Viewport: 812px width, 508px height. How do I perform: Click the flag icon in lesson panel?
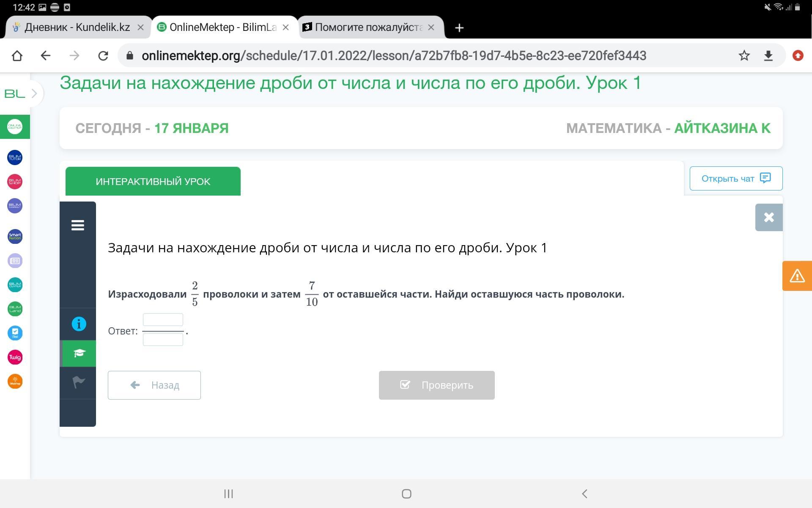pos(79,382)
